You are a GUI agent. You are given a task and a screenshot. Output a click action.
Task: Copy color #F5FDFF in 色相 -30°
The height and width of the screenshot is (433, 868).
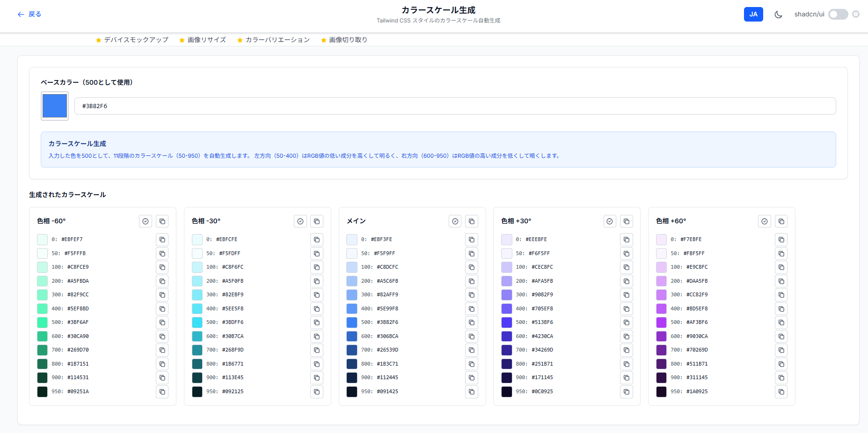click(x=317, y=254)
